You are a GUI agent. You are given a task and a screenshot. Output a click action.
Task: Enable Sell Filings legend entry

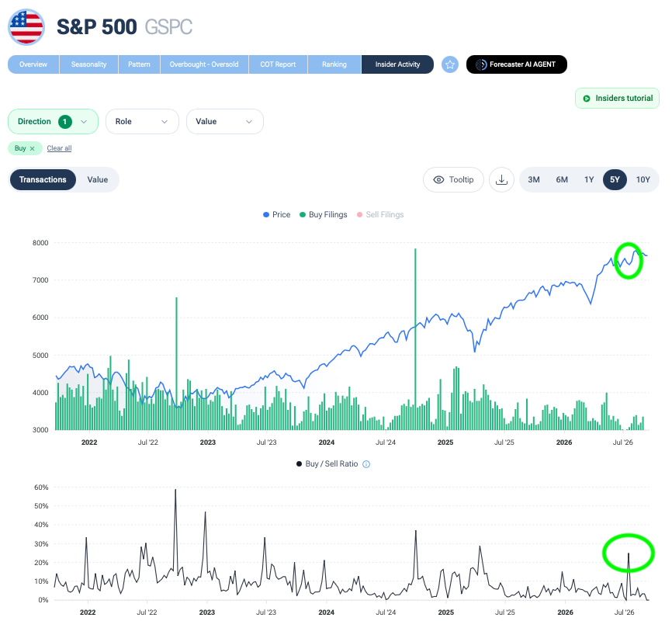tap(380, 215)
